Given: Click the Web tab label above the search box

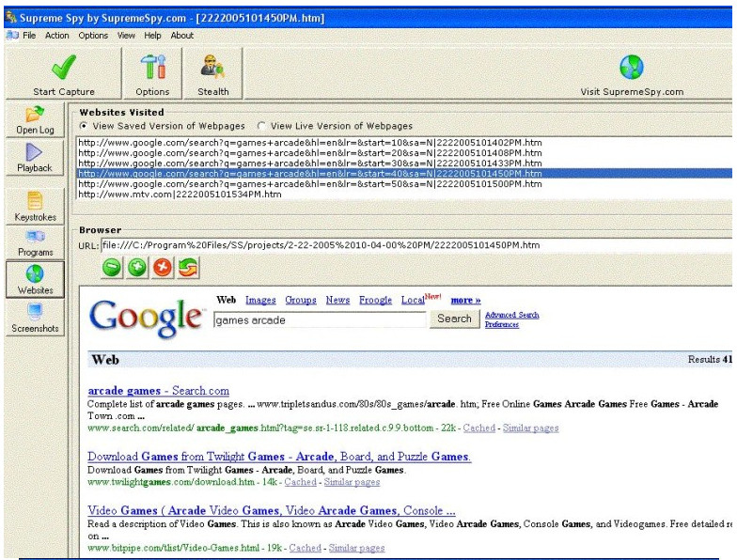Looking at the screenshot, I should point(226,300).
